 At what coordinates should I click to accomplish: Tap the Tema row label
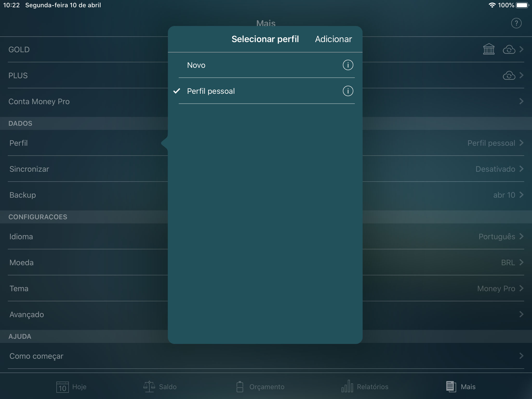[x=19, y=288]
